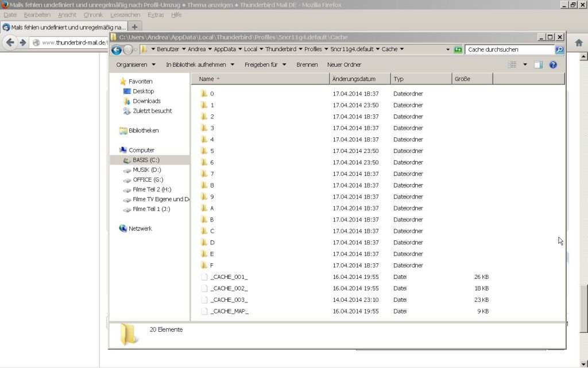Expand the Freigeben für dropdown
Screen dimensions: 588x368
pos(265,65)
